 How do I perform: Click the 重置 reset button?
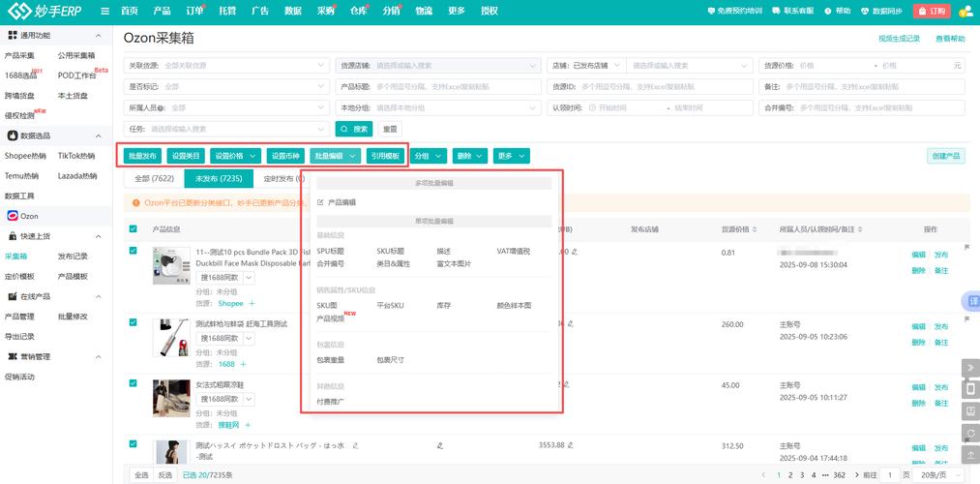pyautogui.click(x=390, y=129)
